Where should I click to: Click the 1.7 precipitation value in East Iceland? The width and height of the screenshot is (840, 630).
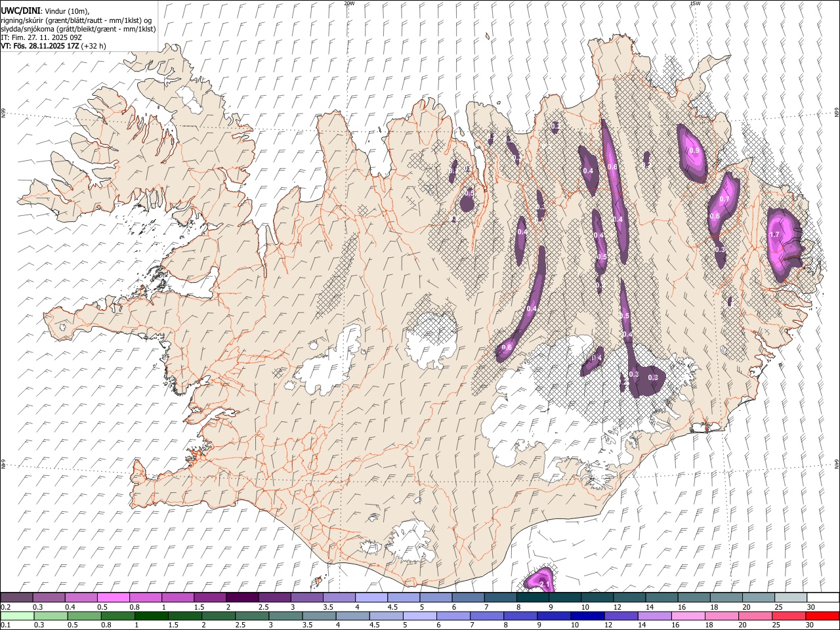pyautogui.click(x=774, y=234)
